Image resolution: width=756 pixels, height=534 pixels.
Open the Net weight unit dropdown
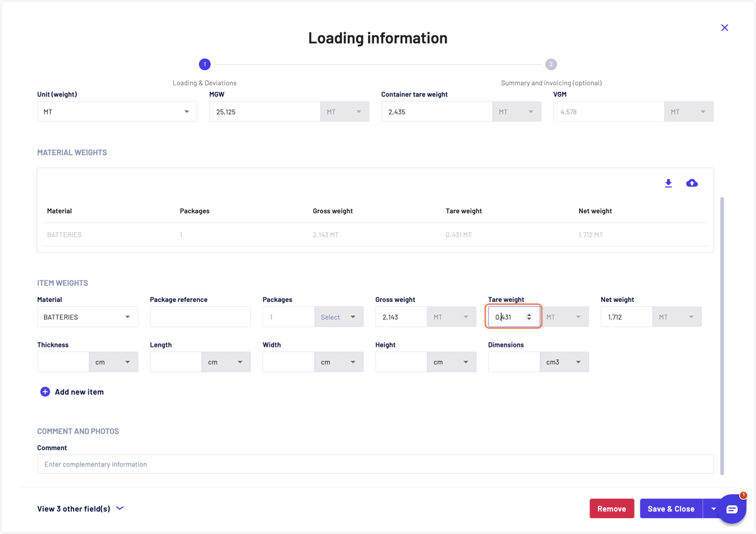pos(677,317)
